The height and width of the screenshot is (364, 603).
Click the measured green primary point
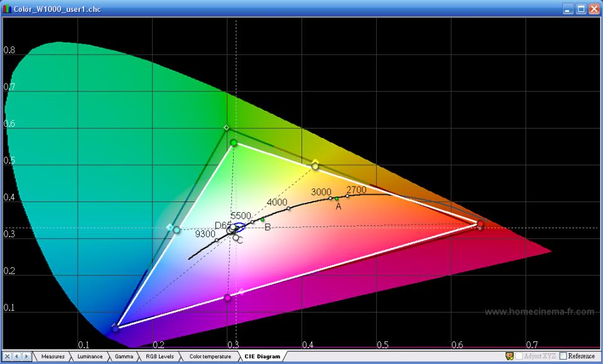(x=234, y=143)
